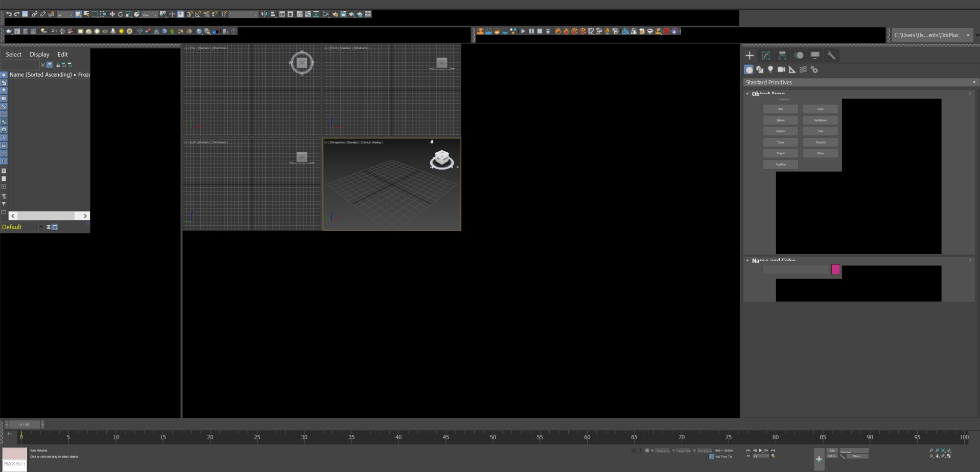
Task: Collapse the Object Type rollout
Action: (748, 94)
